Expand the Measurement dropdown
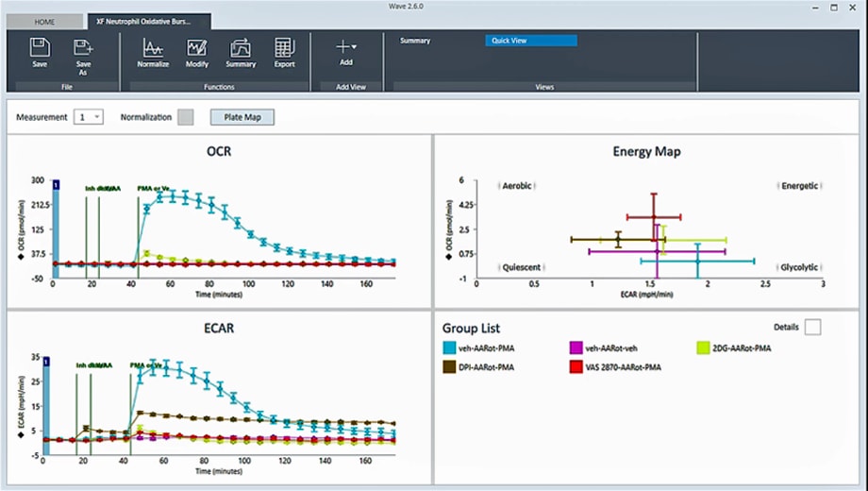Image resolution: width=868 pixels, height=491 pixels. coord(91,117)
